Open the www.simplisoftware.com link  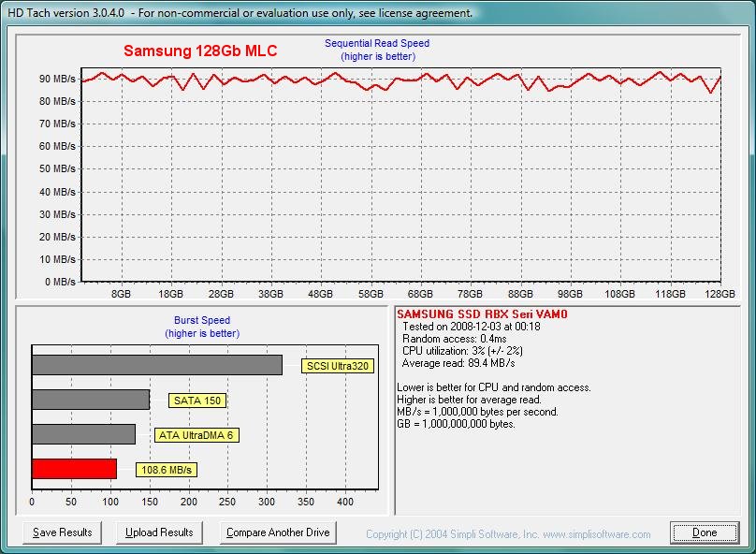click(x=603, y=532)
